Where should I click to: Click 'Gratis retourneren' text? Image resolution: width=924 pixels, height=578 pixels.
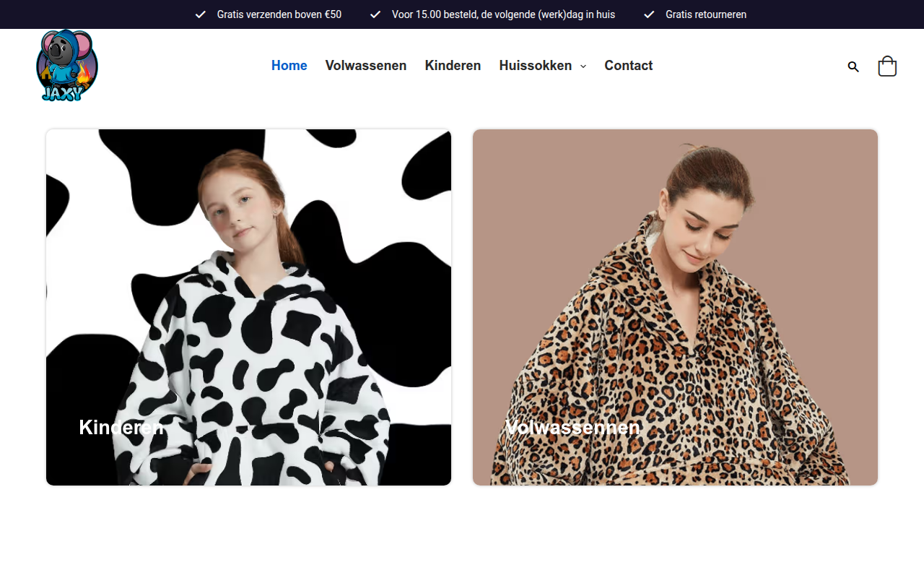[706, 14]
